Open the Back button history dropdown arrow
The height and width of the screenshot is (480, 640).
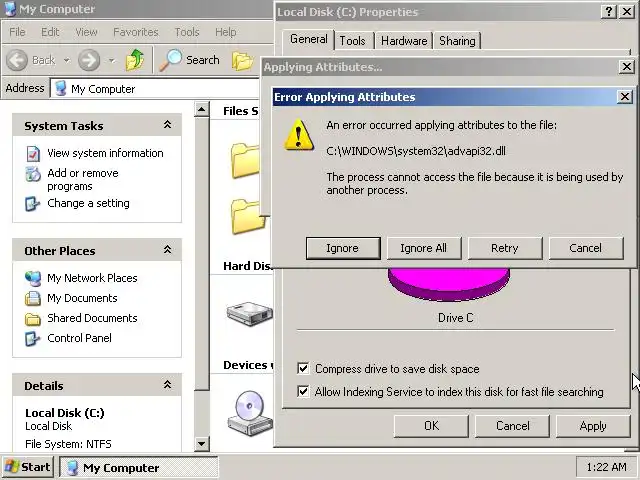(67, 60)
